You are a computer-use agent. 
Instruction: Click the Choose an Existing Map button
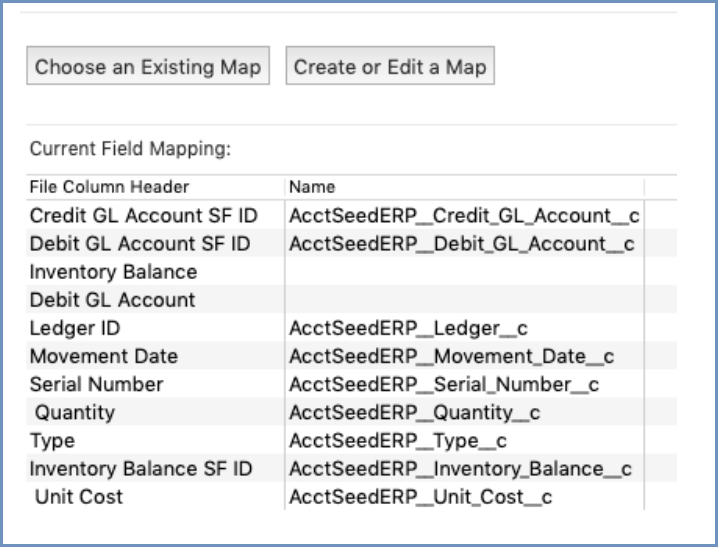pyautogui.click(x=148, y=65)
